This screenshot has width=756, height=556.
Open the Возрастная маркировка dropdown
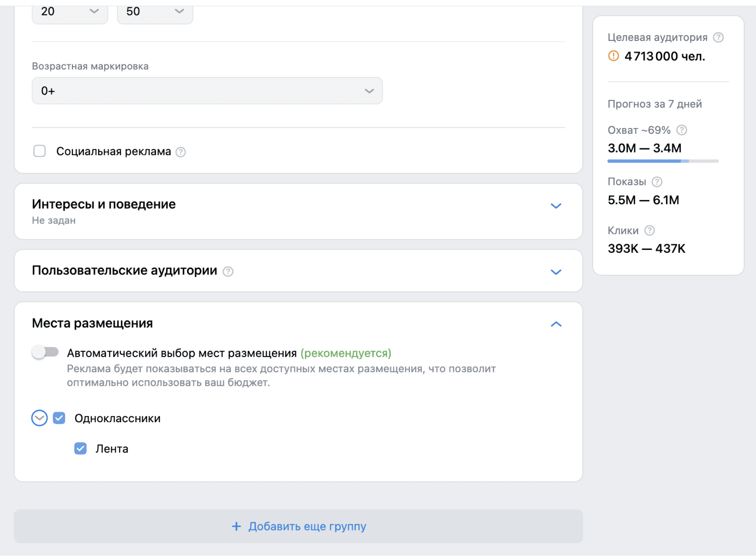pyautogui.click(x=207, y=91)
